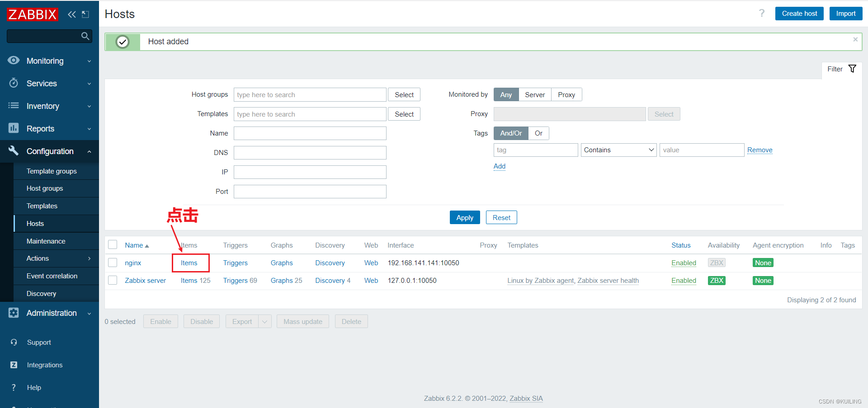
Task: Select host groups via Select button
Action: point(404,95)
